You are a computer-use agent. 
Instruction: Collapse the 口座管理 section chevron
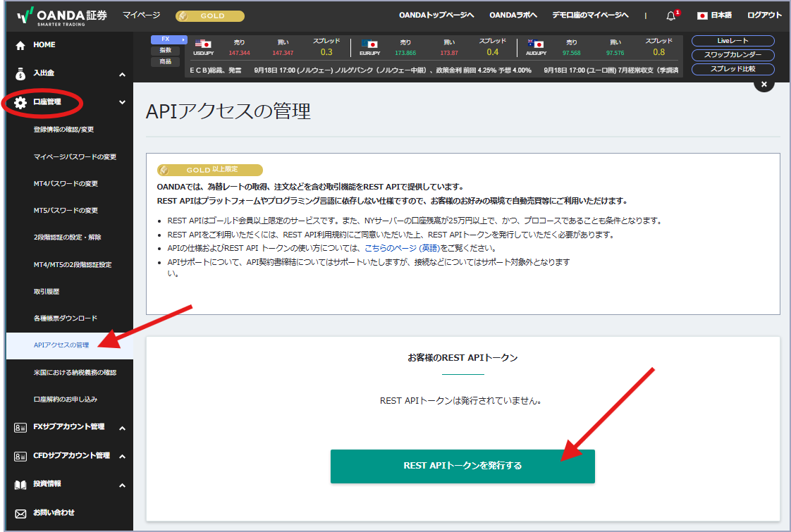click(x=122, y=102)
